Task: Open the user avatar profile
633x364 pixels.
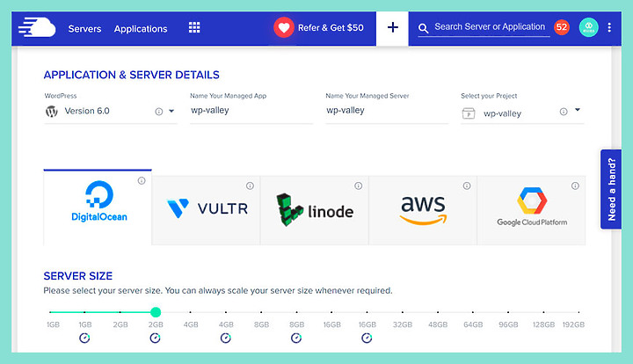Action: (588, 27)
